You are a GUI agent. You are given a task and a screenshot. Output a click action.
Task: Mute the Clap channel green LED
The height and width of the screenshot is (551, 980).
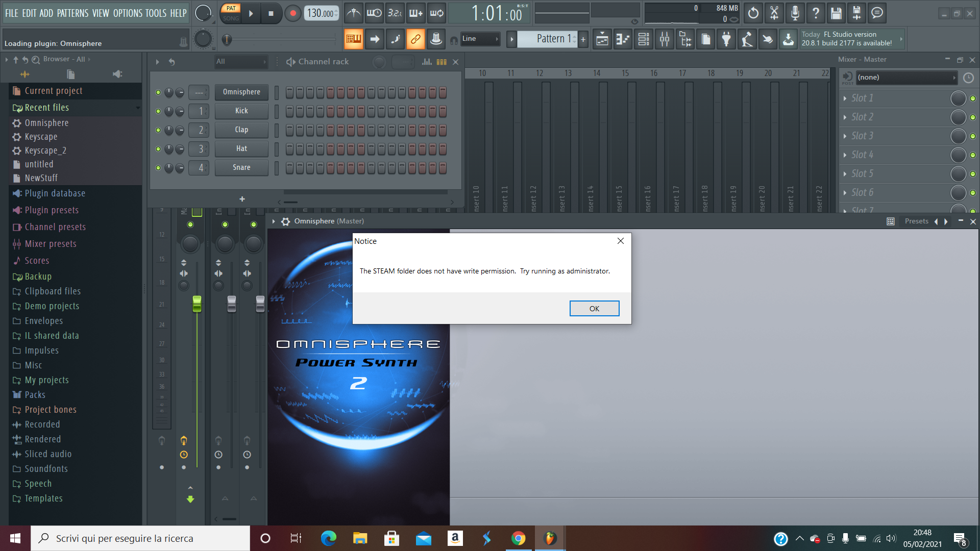pyautogui.click(x=158, y=130)
